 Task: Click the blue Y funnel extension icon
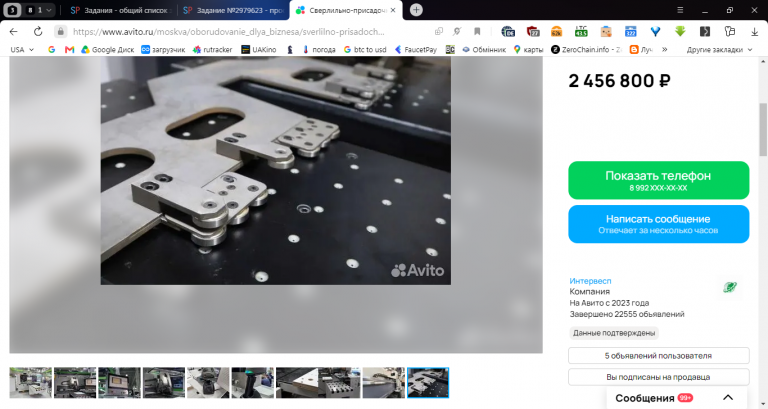(655, 32)
